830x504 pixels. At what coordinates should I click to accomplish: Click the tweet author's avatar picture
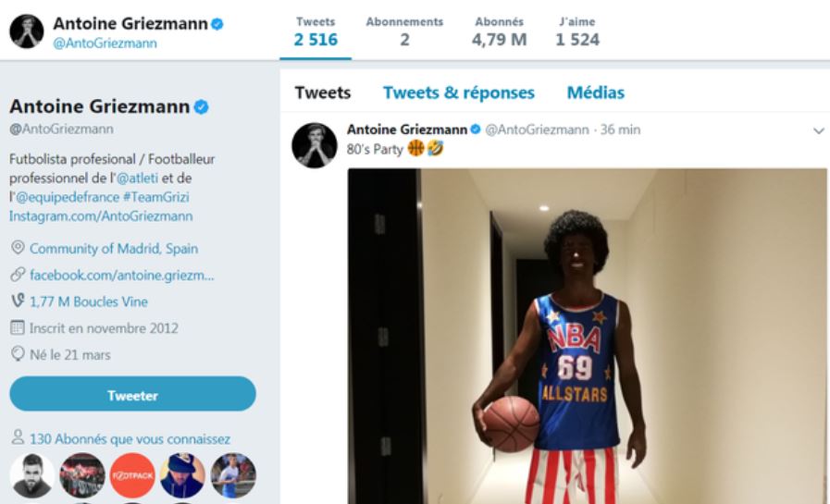tap(314, 145)
